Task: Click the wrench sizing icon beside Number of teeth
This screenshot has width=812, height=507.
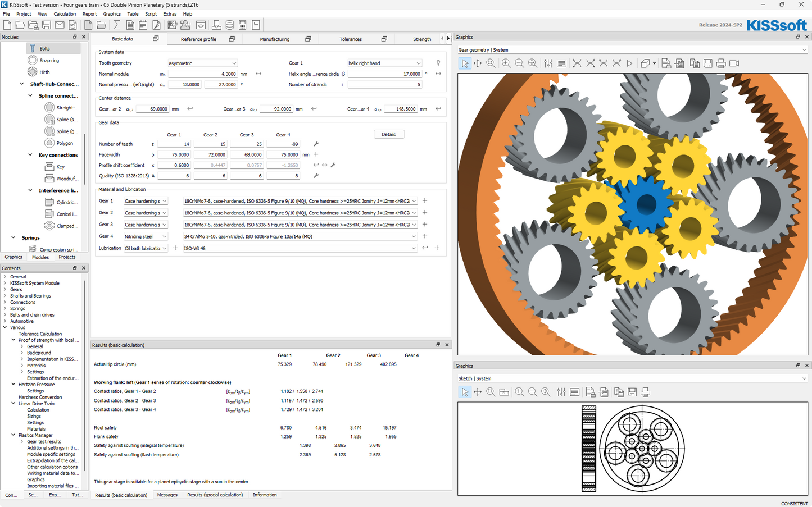Action: [316, 144]
